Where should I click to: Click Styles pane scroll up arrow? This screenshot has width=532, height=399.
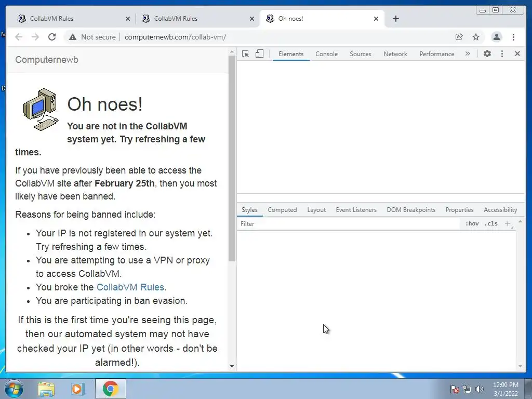[x=520, y=221]
